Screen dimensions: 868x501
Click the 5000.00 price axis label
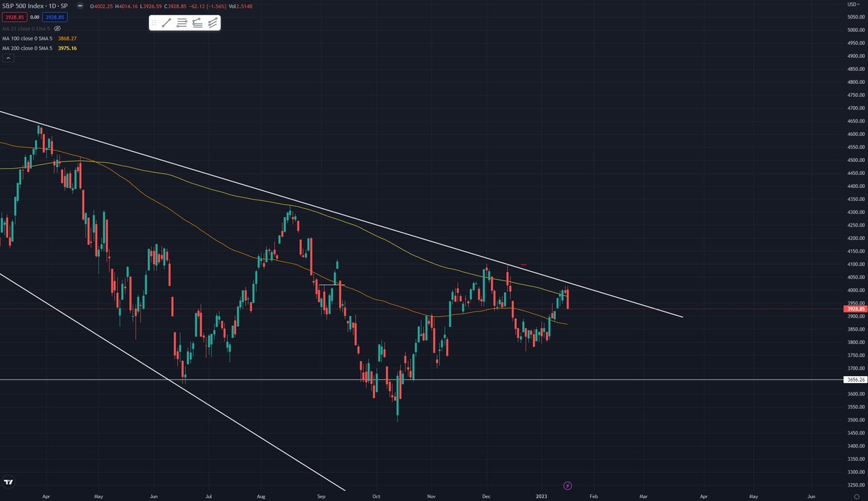855,30
